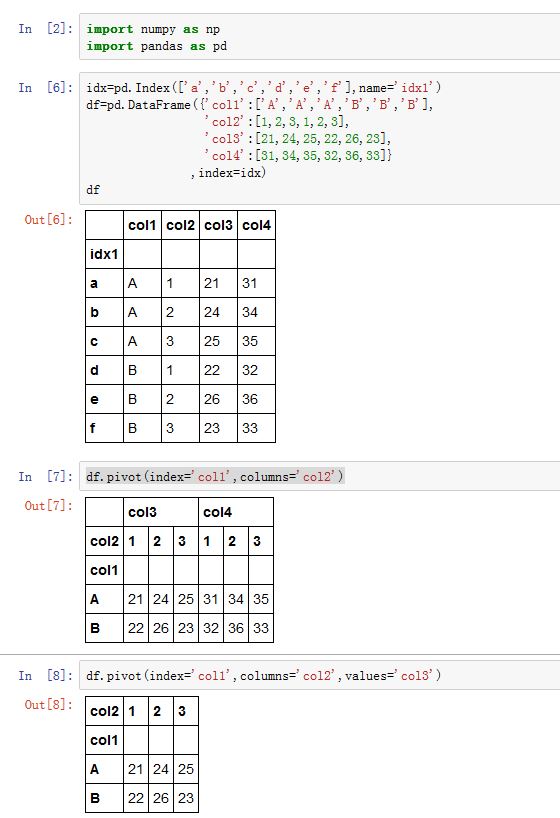560x818 pixels.
Task: Click the cell with df.pivot index col1 columns col2
Action: [319, 476]
